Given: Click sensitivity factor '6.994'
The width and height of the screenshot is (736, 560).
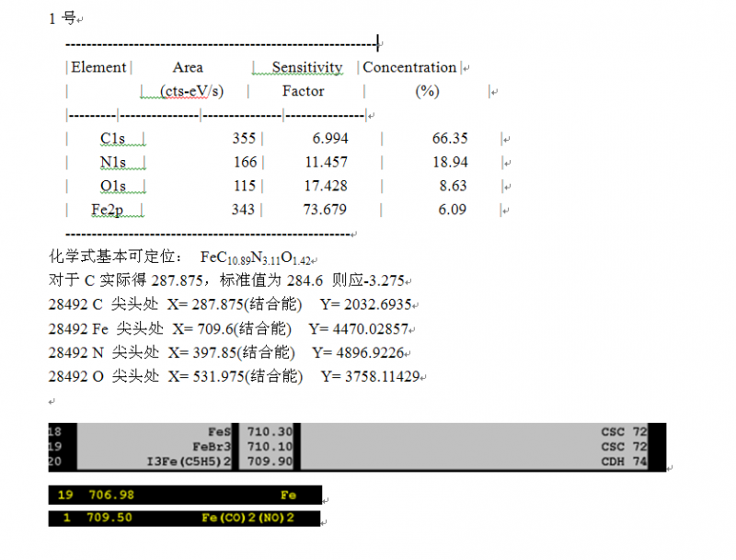Looking at the screenshot, I should (x=330, y=138).
